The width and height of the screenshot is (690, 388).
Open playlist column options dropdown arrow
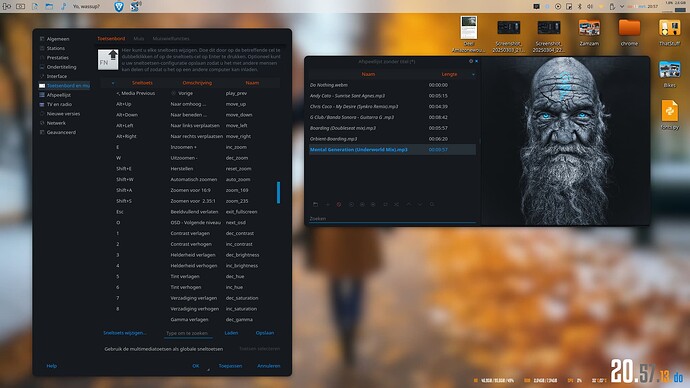473,74
